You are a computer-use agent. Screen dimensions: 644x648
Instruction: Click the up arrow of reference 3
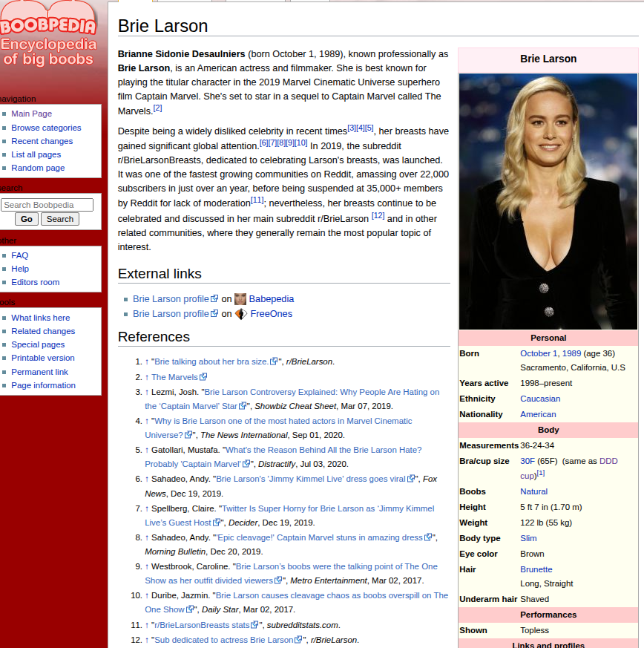[x=147, y=392]
